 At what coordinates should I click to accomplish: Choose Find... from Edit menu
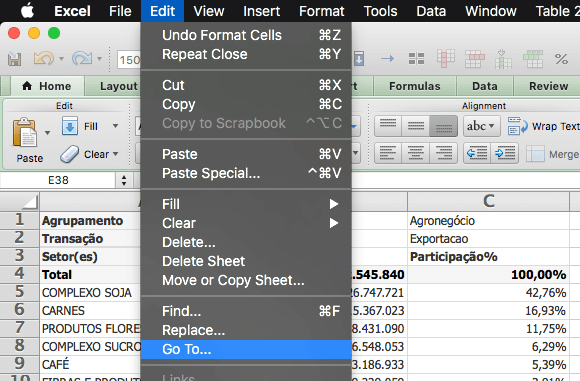(x=246, y=311)
